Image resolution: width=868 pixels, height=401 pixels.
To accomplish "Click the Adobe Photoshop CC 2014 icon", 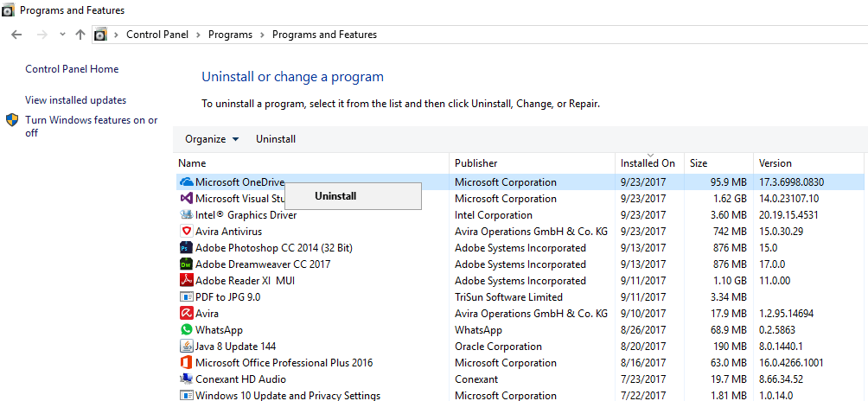I will tap(186, 248).
